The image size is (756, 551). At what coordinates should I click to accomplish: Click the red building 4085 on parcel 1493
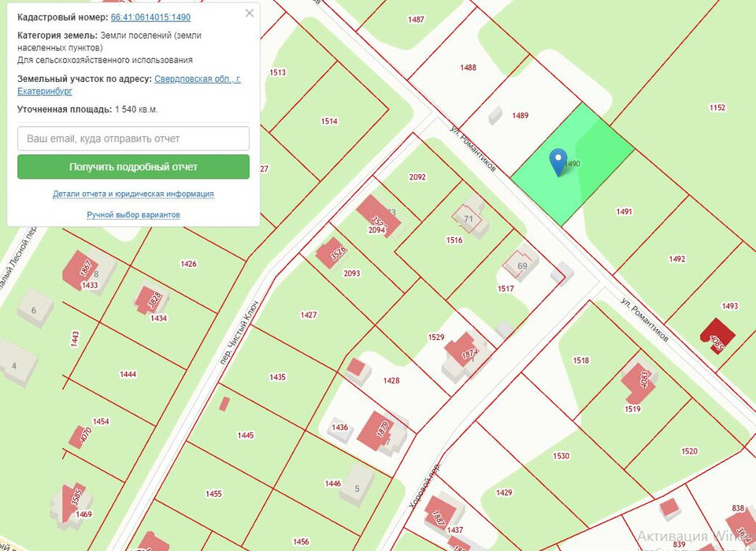pyautogui.click(x=717, y=336)
